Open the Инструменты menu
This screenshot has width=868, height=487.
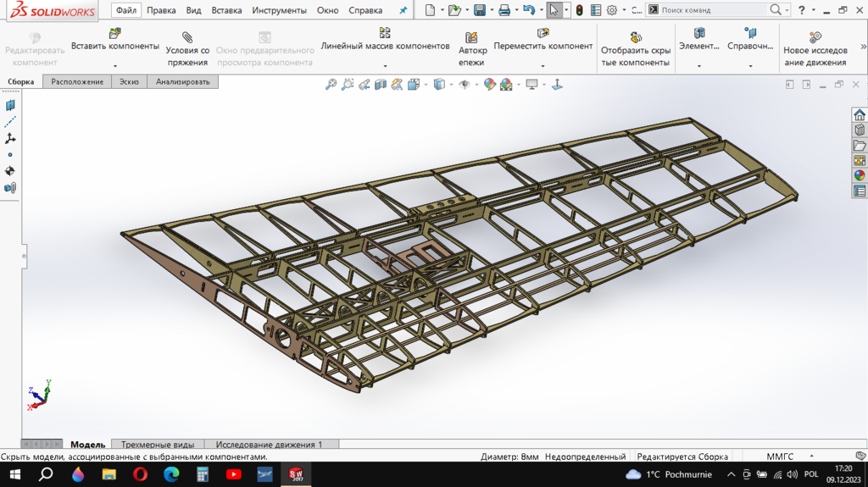(279, 11)
